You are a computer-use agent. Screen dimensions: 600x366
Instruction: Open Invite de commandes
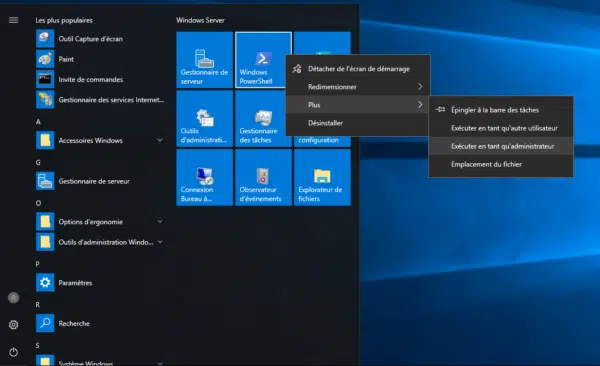(x=100, y=79)
